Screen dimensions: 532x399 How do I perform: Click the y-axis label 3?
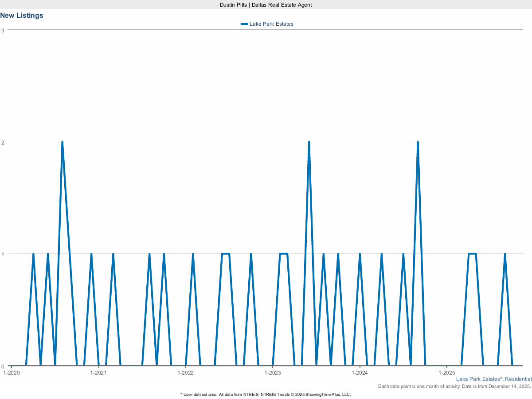tap(3, 30)
